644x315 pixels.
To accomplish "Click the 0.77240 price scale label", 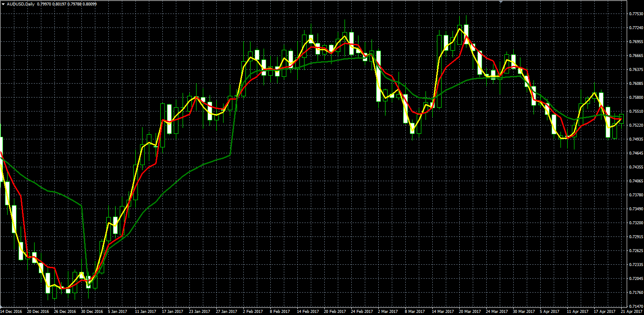I will 635,28.
